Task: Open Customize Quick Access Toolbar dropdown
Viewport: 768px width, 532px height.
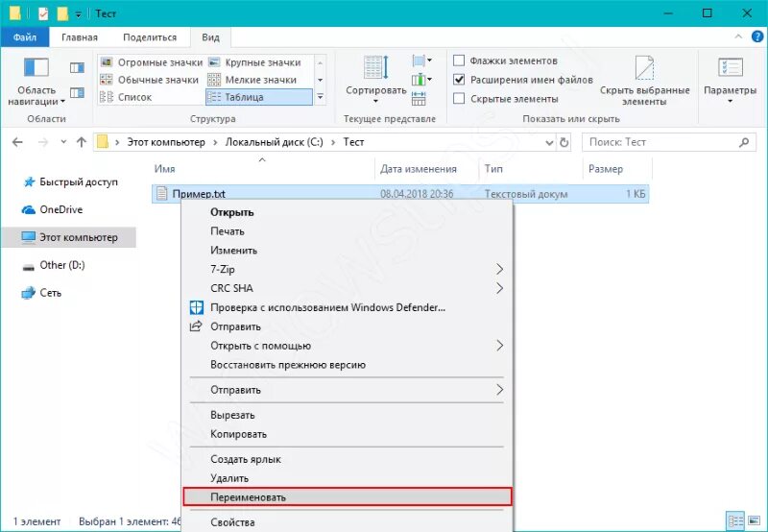Action: coord(78,14)
